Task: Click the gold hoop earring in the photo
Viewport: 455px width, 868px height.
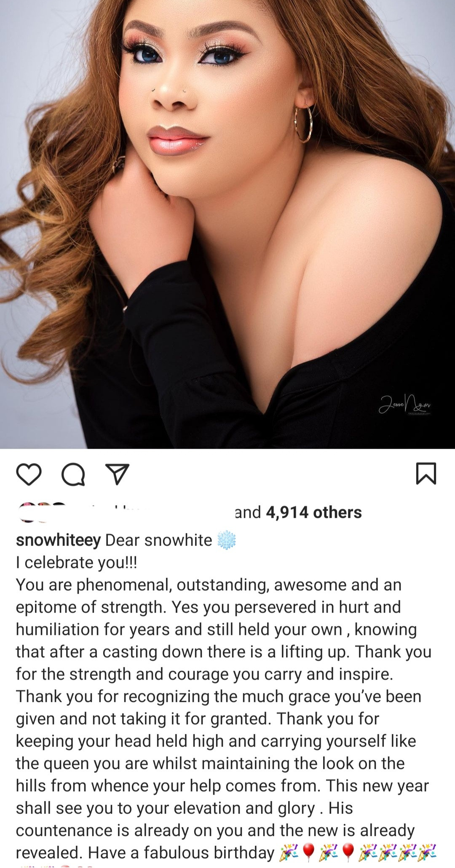Action: pyautogui.click(x=303, y=123)
